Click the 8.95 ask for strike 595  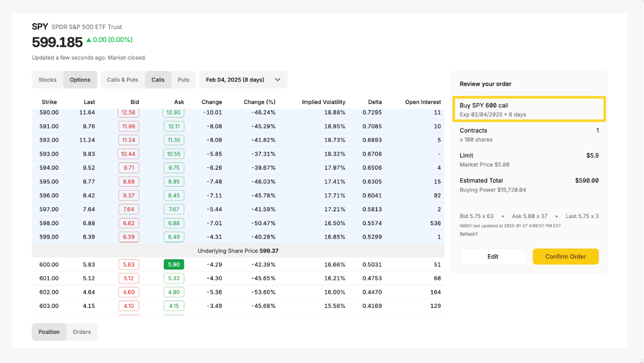(x=174, y=181)
